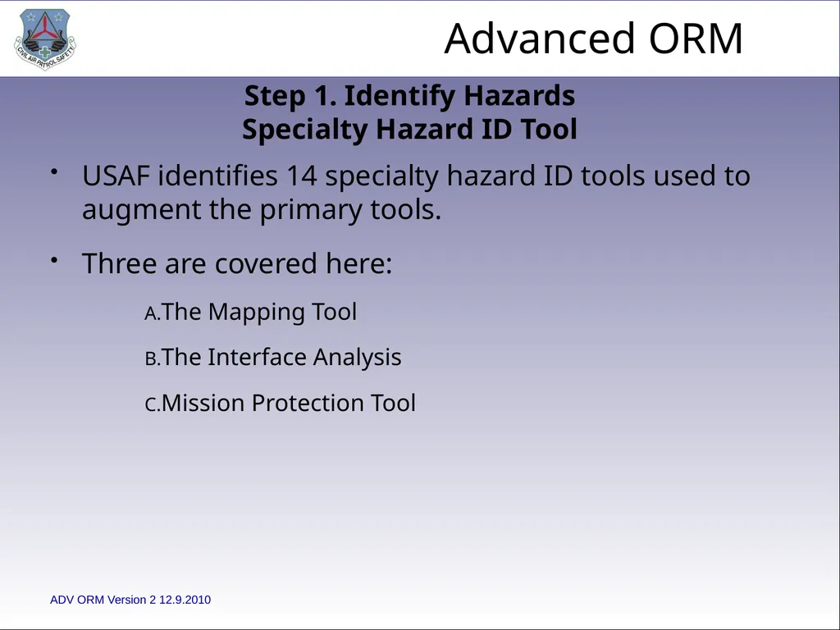Click the Civil Air Patrol Safety emblem
The width and height of the screenshot is (840, 630).
[x=45, y=39]
